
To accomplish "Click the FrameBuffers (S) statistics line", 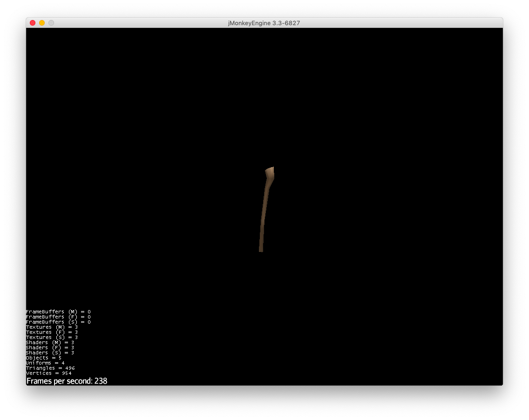I will (58, 322).
